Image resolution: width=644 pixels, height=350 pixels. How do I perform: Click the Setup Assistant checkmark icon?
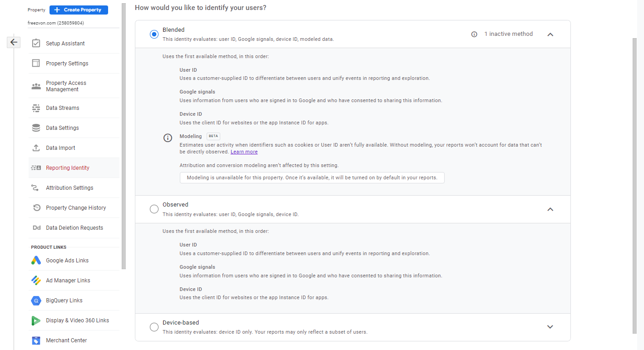tap(36, 44)
